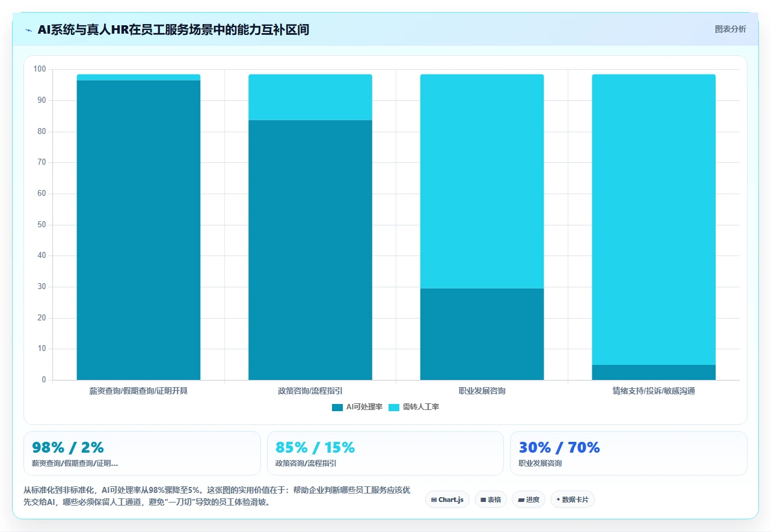Click the 图表分析 label in header
The height and width of the screenshot is (532, 771).
730,29
